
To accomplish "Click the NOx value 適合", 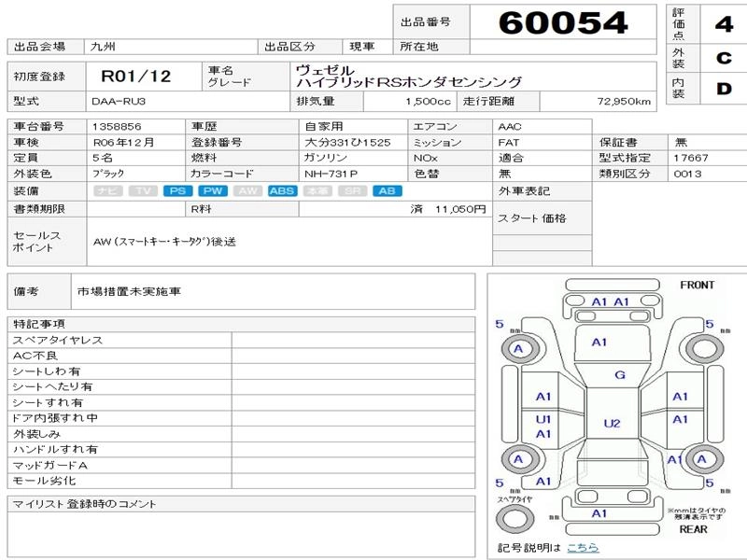I will (511, 158).
